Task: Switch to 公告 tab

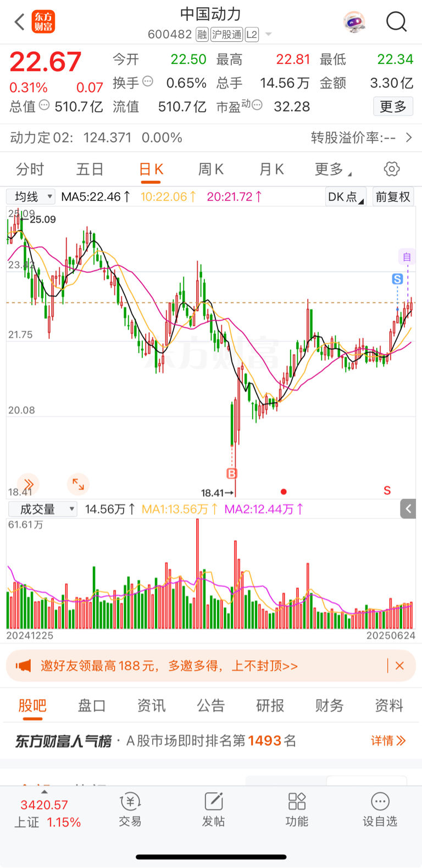Action: [x=211, y=706]
